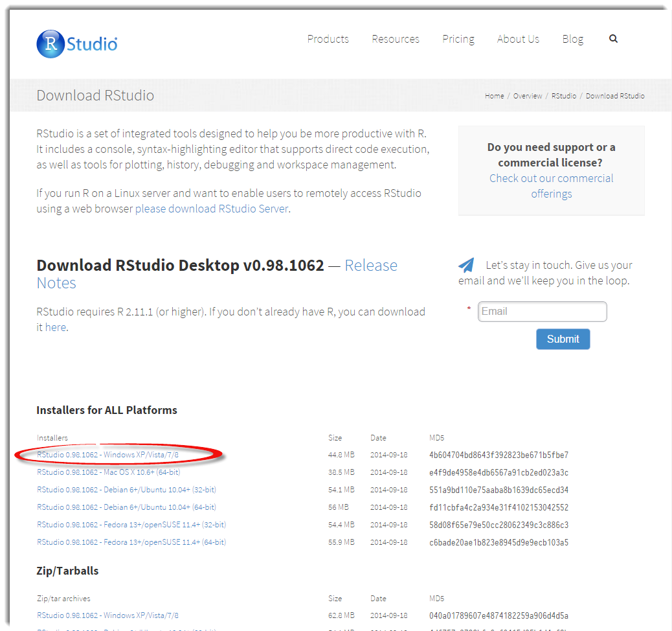Click the 55.9 MB size value
Image resolution: width=672 pixels, height=631 pixels.
[341, 543]
